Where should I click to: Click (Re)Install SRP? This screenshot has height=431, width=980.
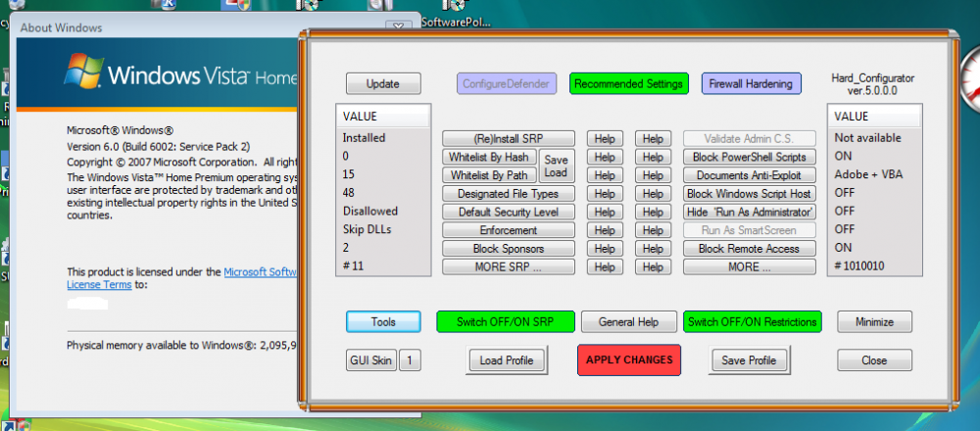coord(506,139)
